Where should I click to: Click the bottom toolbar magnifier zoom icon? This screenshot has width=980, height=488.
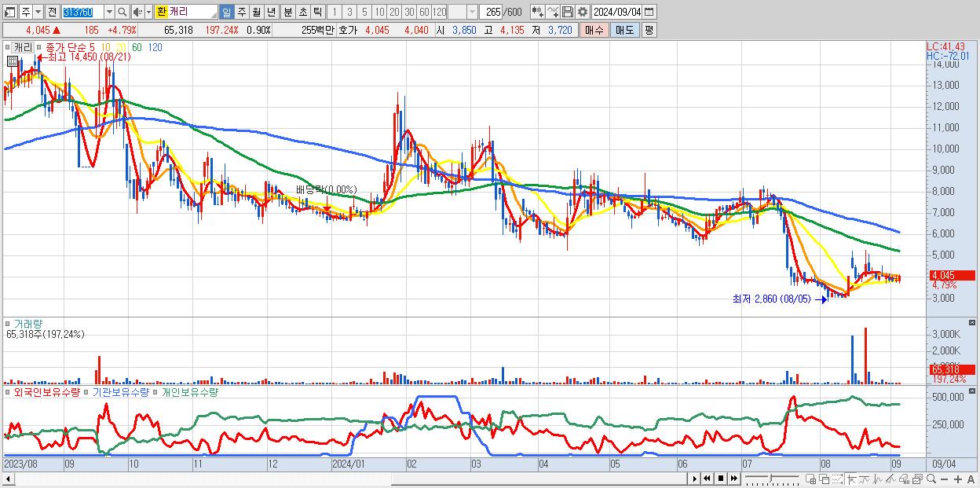931,479
